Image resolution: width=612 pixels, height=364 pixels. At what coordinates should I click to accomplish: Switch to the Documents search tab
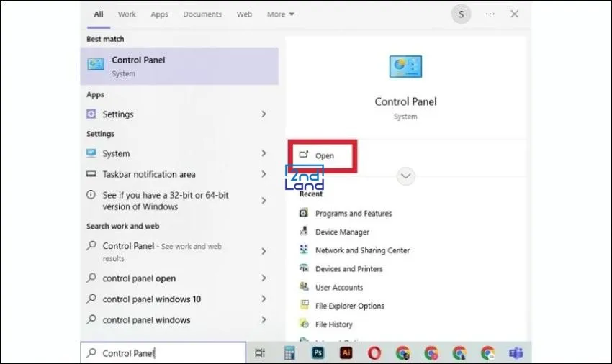pos(202,14)
